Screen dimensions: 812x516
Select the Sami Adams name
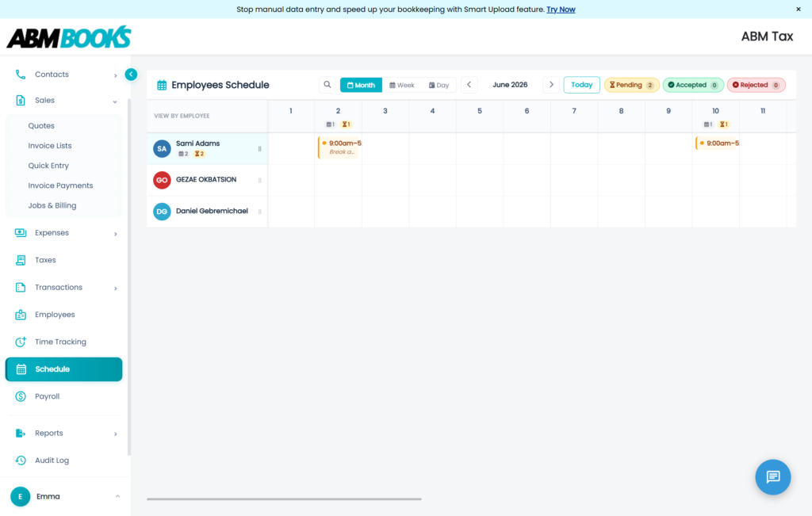click(197, 143)
